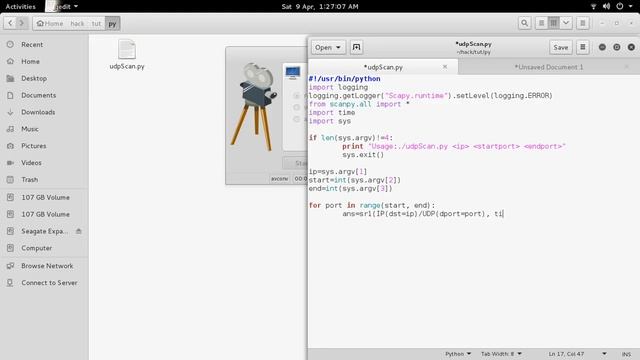
Task: Click tut in the path bar
Action: [96, 23]
